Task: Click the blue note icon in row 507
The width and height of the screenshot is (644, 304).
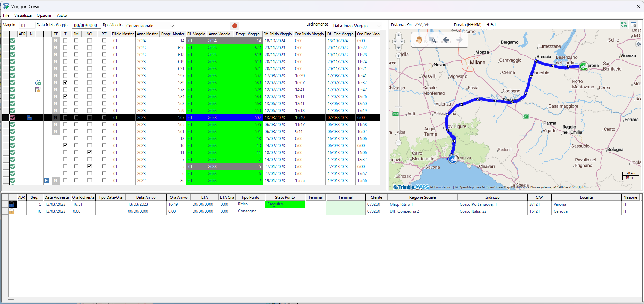Action: (x=30, y=118)
